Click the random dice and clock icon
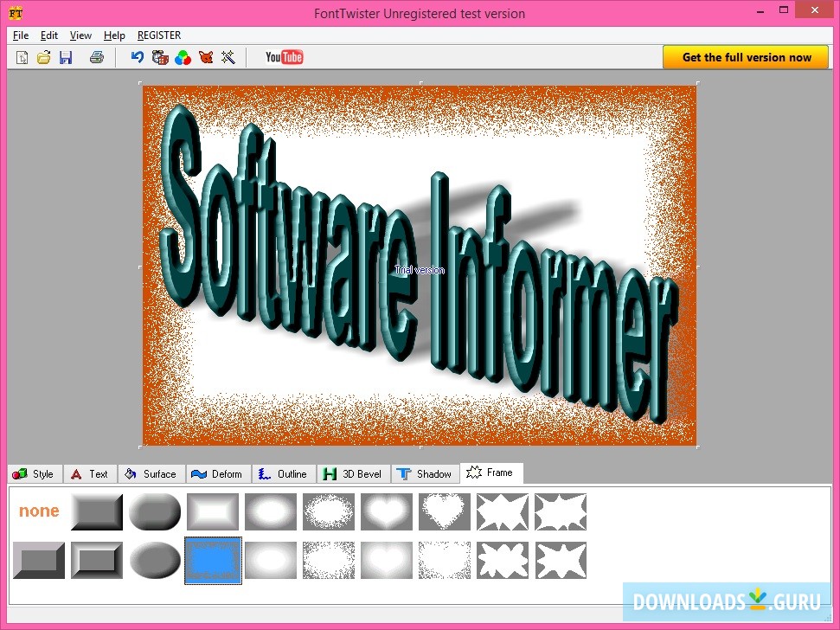840x630 pixels. [x=160, y=57]
